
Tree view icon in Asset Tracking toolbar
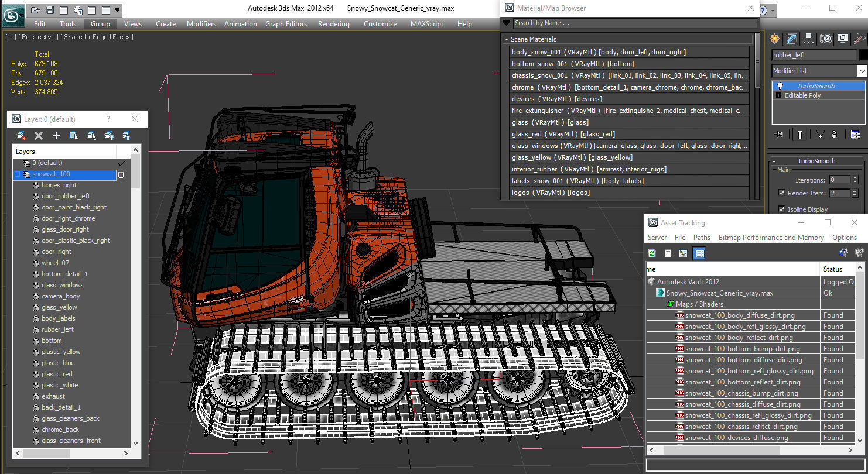pyautogui.click(x=683, y=253)
